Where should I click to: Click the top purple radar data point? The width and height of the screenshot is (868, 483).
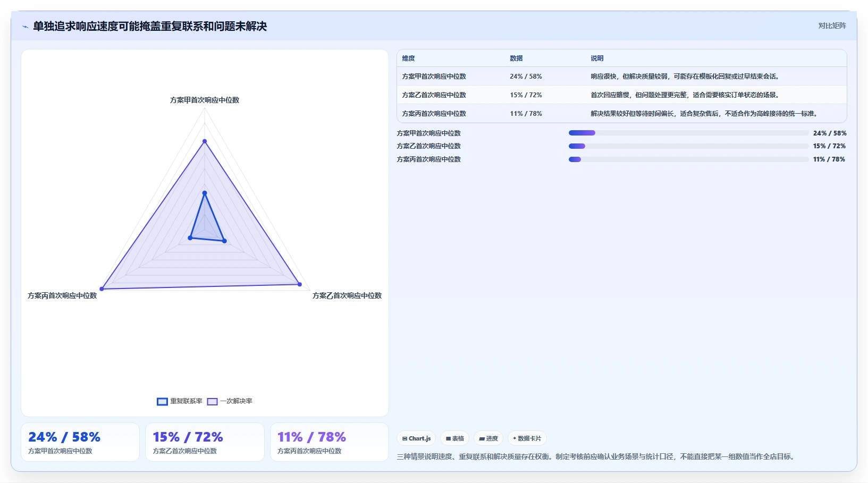[x=205, y=141]
